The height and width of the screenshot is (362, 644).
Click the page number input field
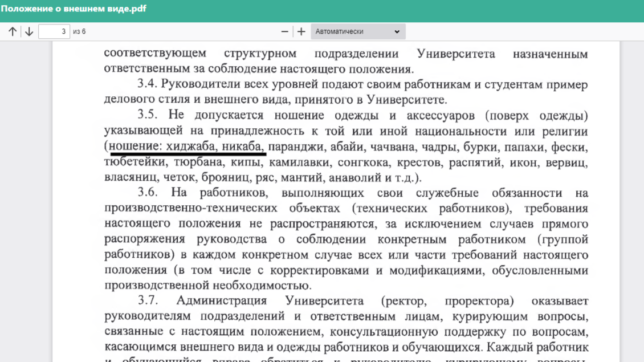pos(54,32)
